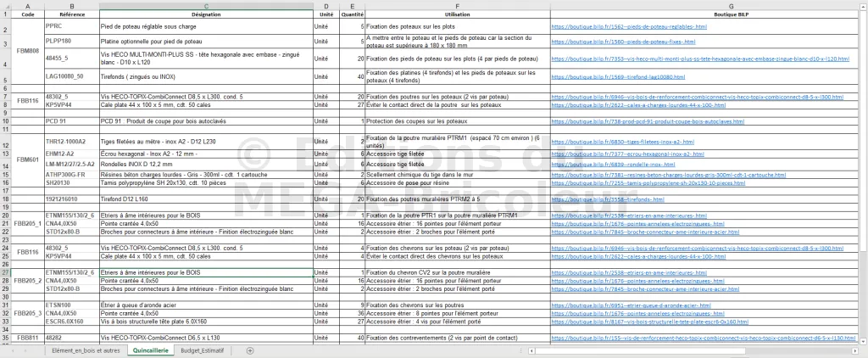Select column C header
Image resolution: width=868 pixels, height=358 pixels.
pos(206,6)
